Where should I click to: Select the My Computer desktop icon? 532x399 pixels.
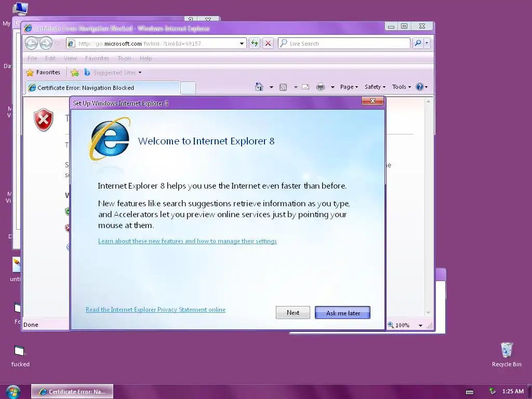point(20,9)
